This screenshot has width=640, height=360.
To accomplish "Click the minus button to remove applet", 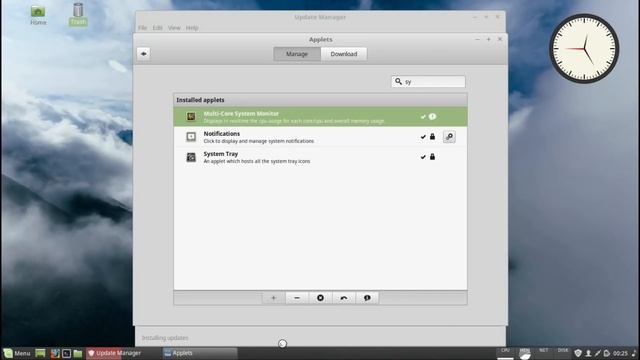I will click(x=297, y=298).
